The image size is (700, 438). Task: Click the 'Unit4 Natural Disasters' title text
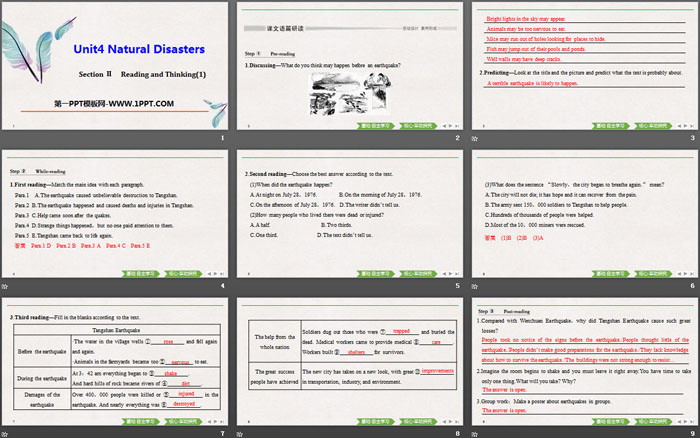(x=139, y=49)
